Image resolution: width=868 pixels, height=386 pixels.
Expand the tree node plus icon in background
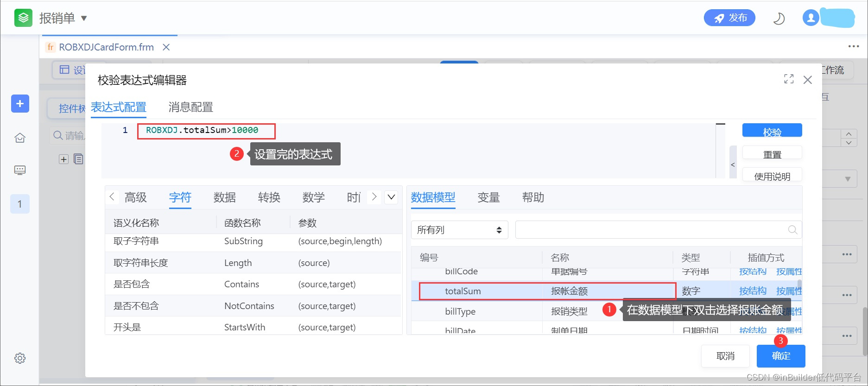pos(63,159)
